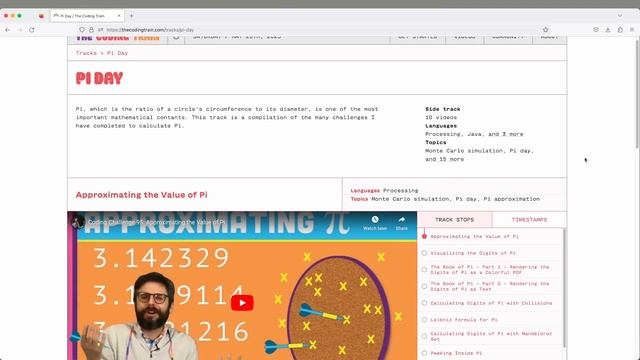Open the Visualizing the Digits of Pi link
This screenshot has height=360, width=640.
tap(473, 253)
